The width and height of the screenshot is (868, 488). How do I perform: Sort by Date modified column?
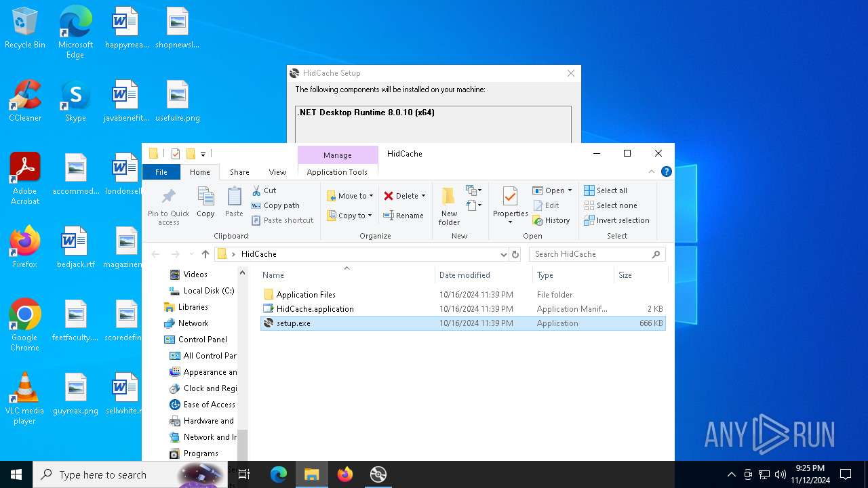pyautogui.click(x=484, y=275)
